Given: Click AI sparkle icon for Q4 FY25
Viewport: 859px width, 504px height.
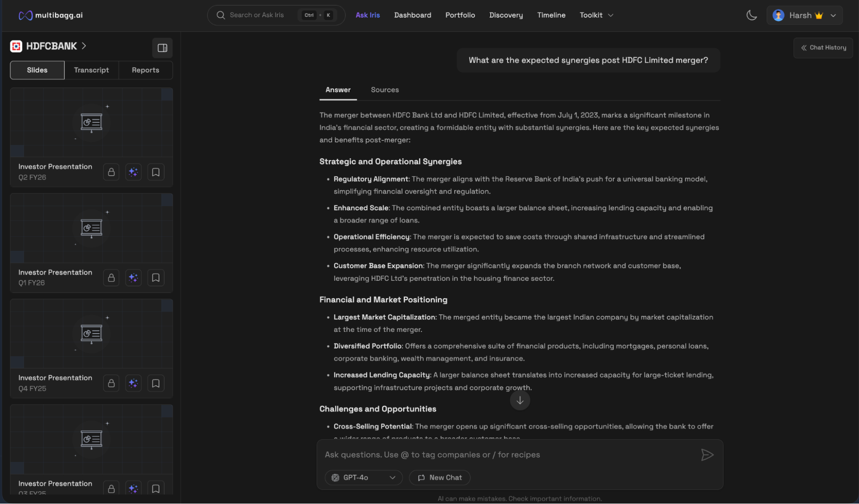Looking at the screenshot, I should click(x=133, y=383).
